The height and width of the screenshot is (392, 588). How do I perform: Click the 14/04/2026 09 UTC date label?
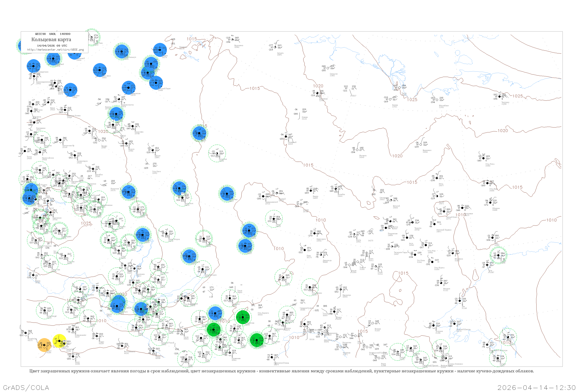(52, 46)
